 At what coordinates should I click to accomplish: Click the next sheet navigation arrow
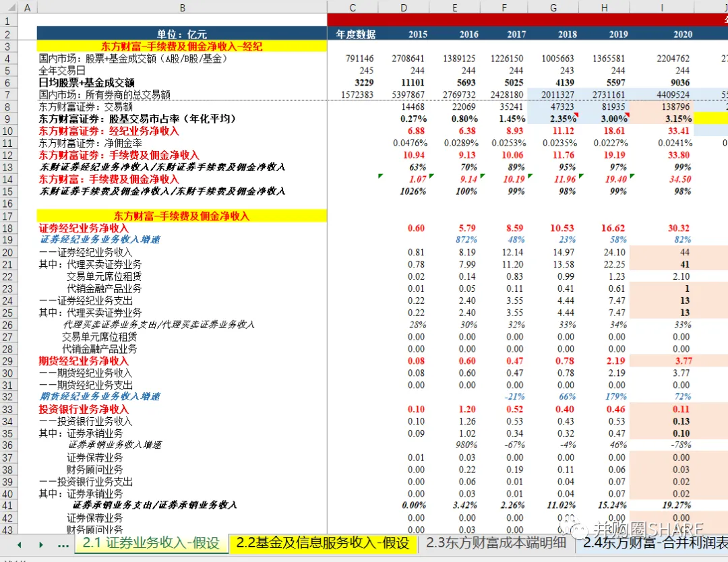click(x=41, y=544)
